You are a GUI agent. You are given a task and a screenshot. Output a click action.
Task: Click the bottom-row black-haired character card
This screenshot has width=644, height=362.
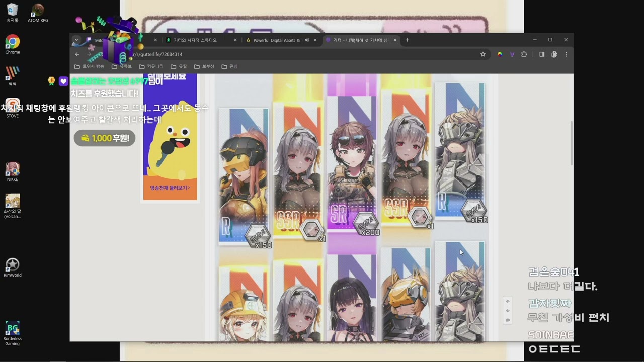coord(352,298)
